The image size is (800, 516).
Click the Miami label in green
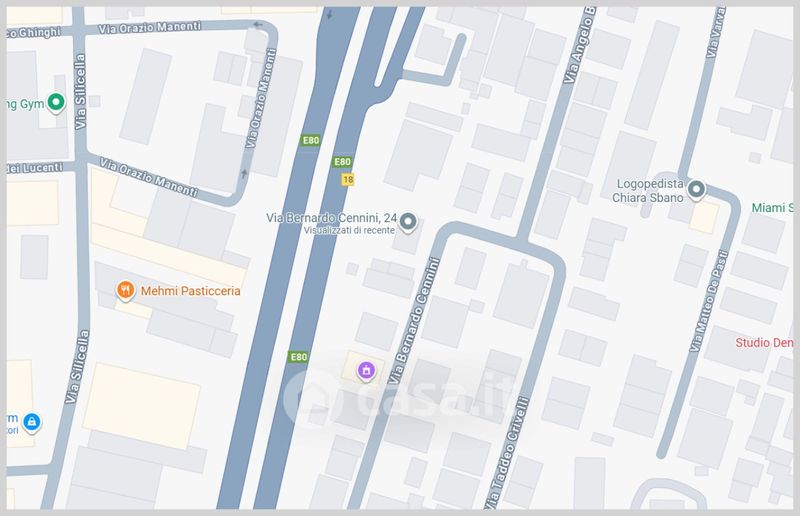tap(772, 208)
